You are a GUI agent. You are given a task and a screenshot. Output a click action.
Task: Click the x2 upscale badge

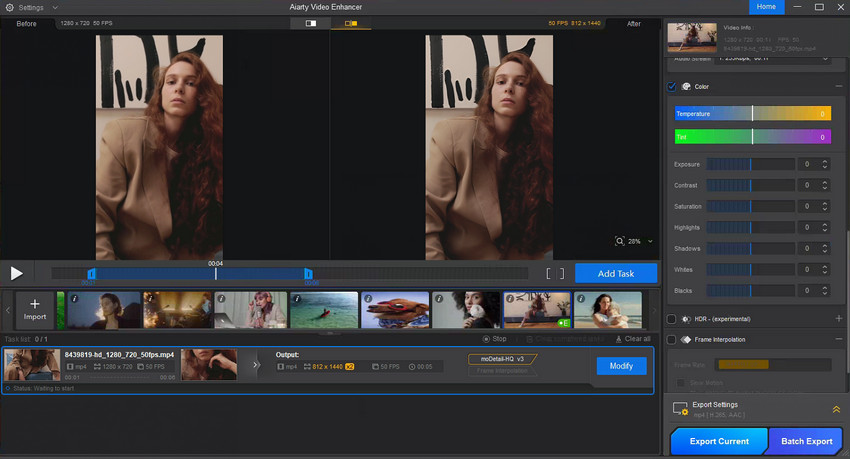350,367
